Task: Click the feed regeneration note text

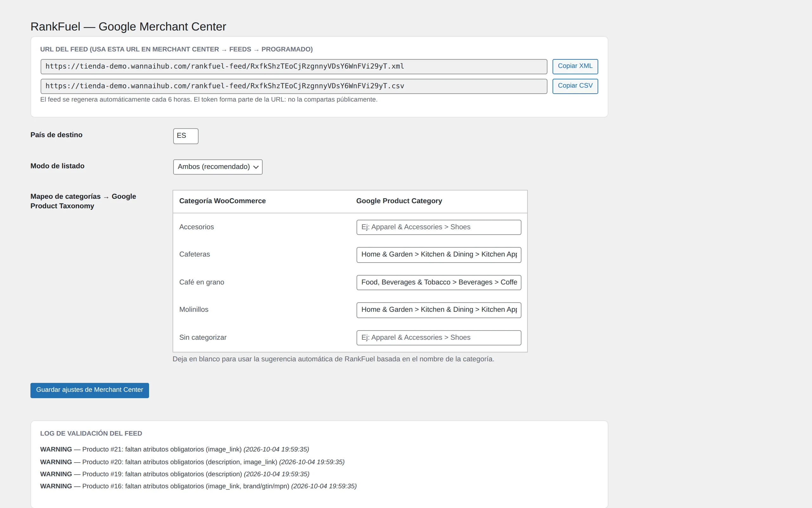Action: click(209, 99)
